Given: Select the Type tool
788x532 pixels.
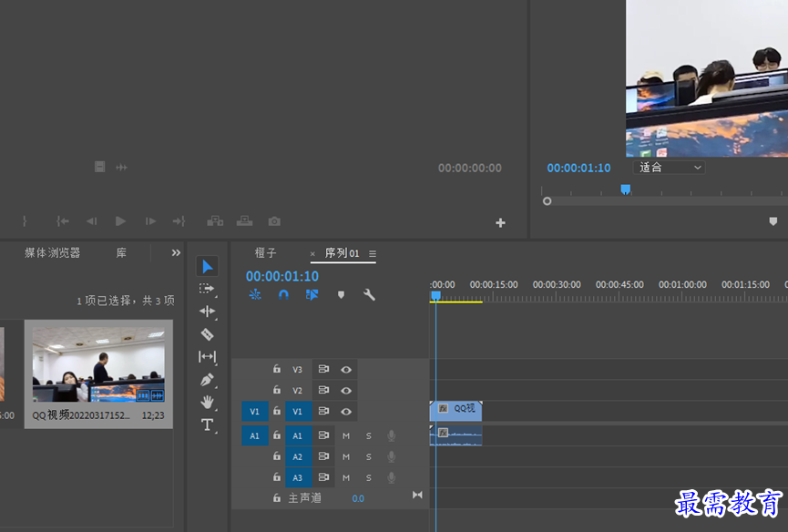Looking at the screenshot, I should click(207, 425).
